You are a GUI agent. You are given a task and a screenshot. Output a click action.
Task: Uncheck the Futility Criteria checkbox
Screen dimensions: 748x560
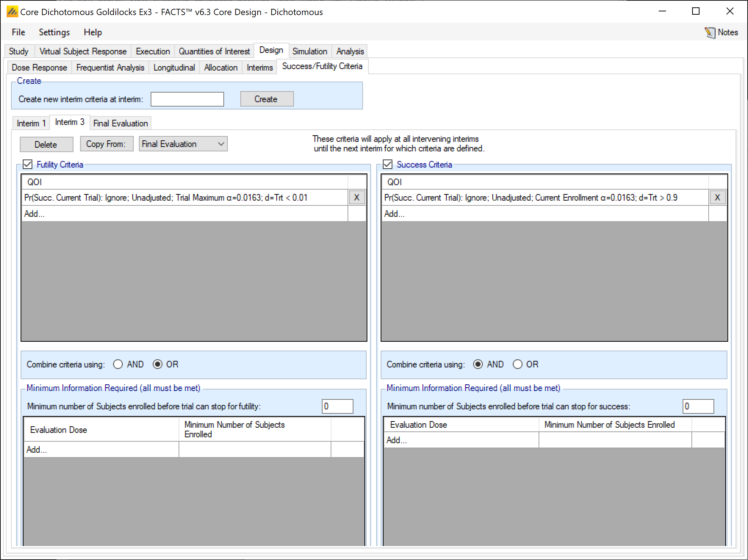point(28,164)
